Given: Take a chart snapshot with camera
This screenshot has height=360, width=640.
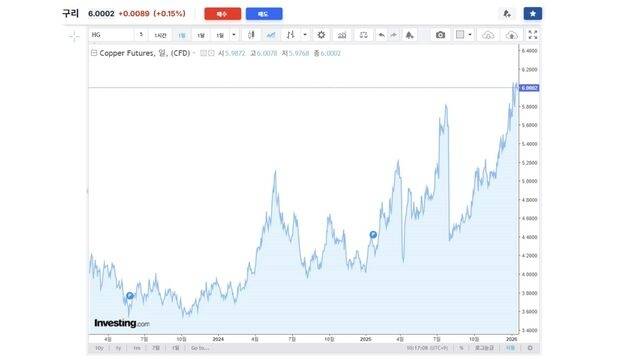Looking at the screenshot, I should [x=440, y=35].
